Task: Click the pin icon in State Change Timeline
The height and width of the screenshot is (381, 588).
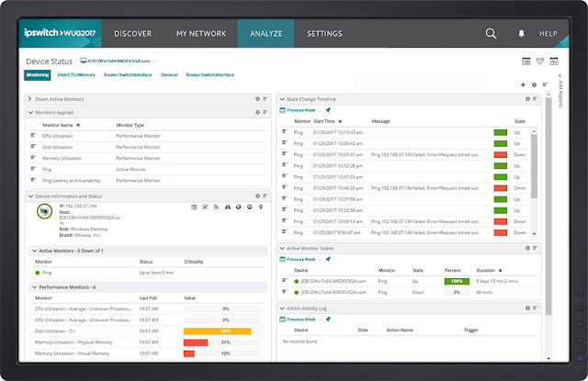Action: click(328, 110)
